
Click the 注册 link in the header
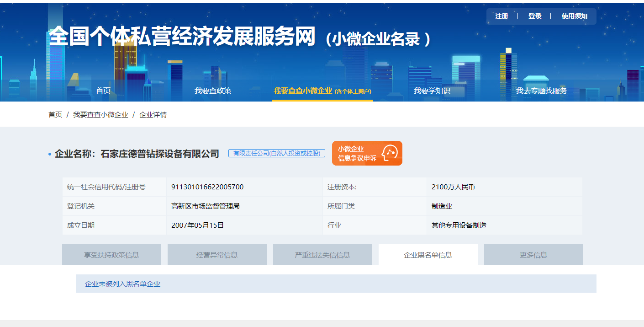pos(501,16)
